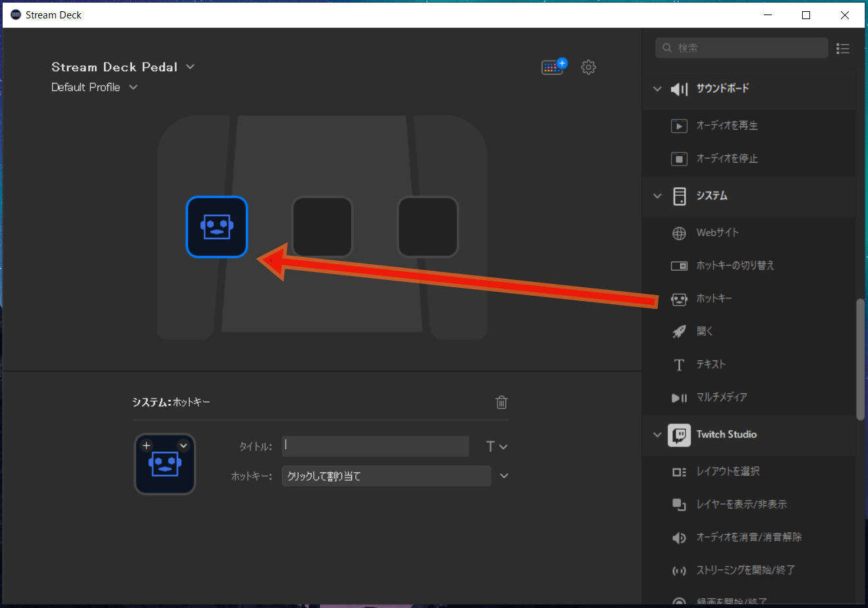The height and width of the screenshot is (608, 868).
Task: Collapse the サウンドボード category
Action: pos(657,88)
